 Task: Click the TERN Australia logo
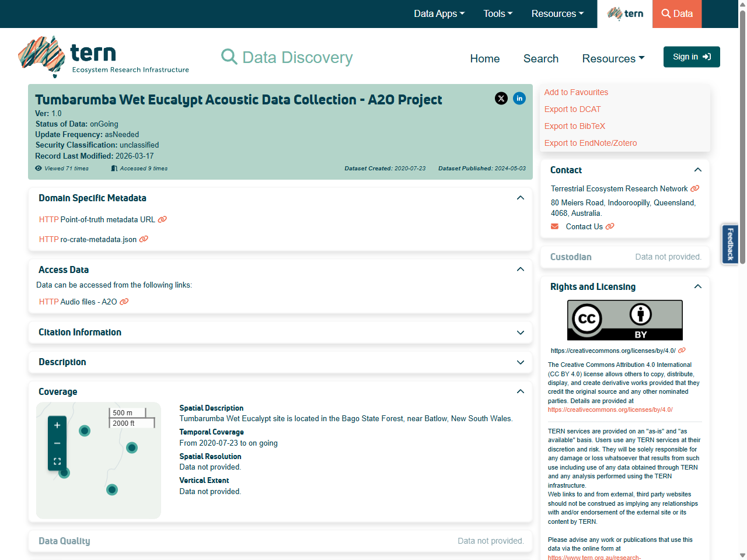[x=104, y=57]
